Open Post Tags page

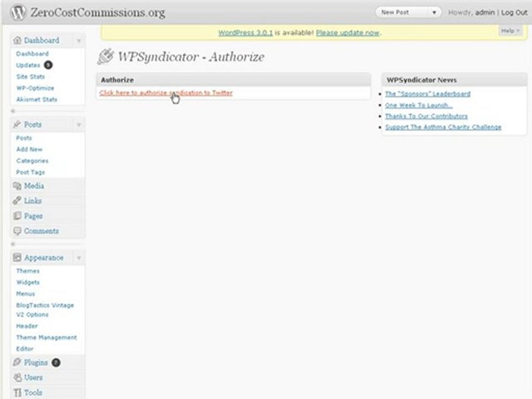click(x=30, y=172)
